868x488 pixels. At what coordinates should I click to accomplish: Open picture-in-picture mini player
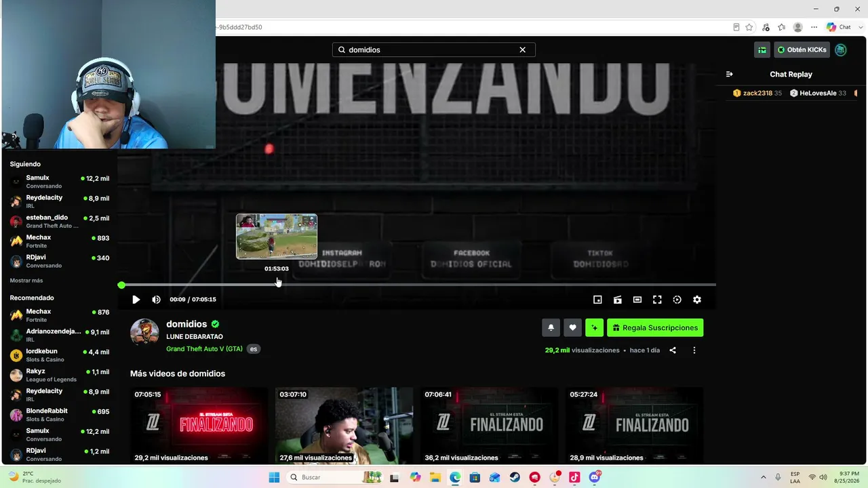click(597, 300)
